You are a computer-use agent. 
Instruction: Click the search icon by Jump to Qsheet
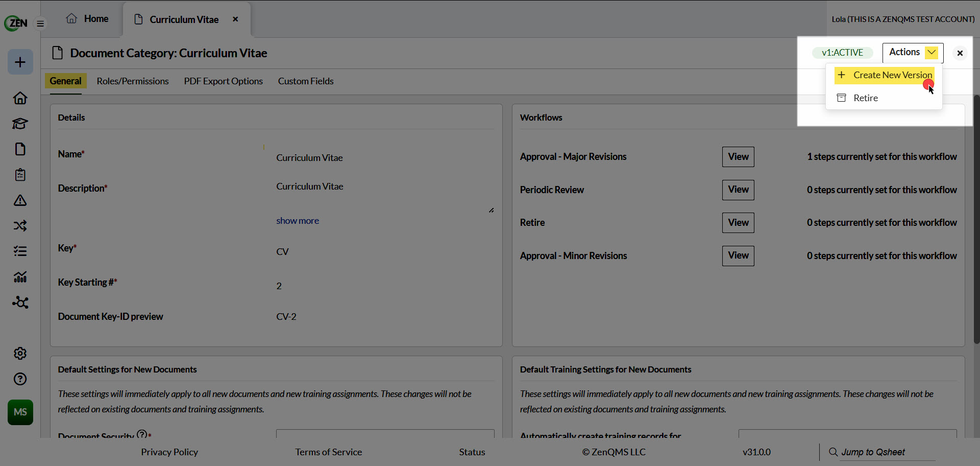833,452
